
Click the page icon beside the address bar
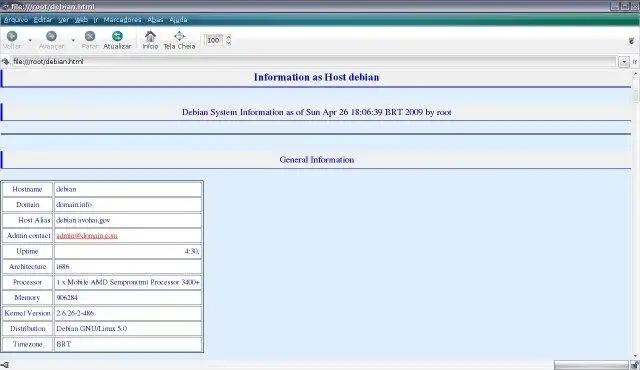click(5, 62)
